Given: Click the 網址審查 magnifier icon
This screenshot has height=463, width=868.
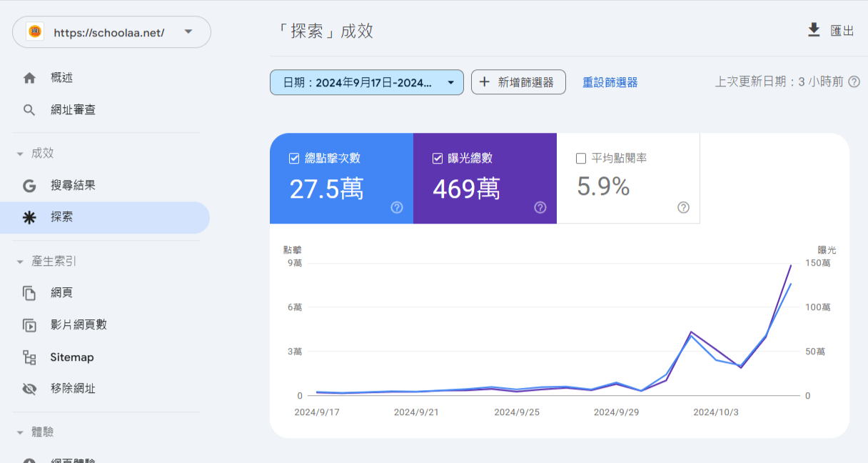Looking at the screenshot, I should coord(29,110).
